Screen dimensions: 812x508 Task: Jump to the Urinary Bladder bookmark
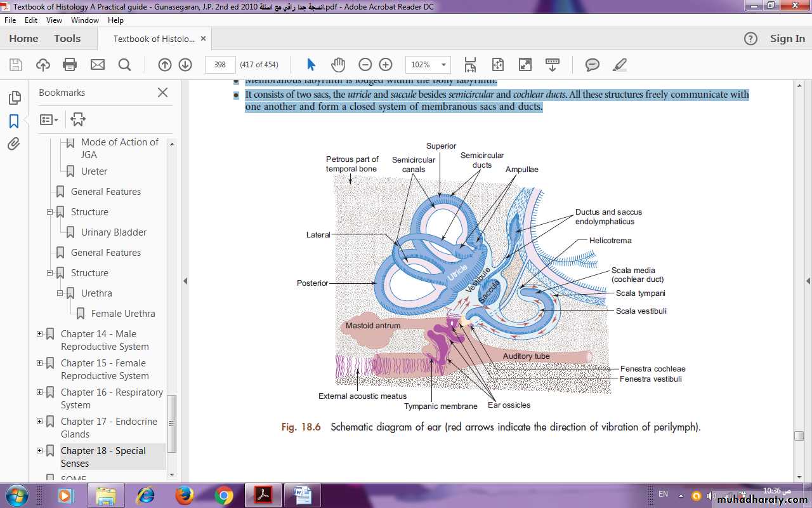click(x=114, y=232)
